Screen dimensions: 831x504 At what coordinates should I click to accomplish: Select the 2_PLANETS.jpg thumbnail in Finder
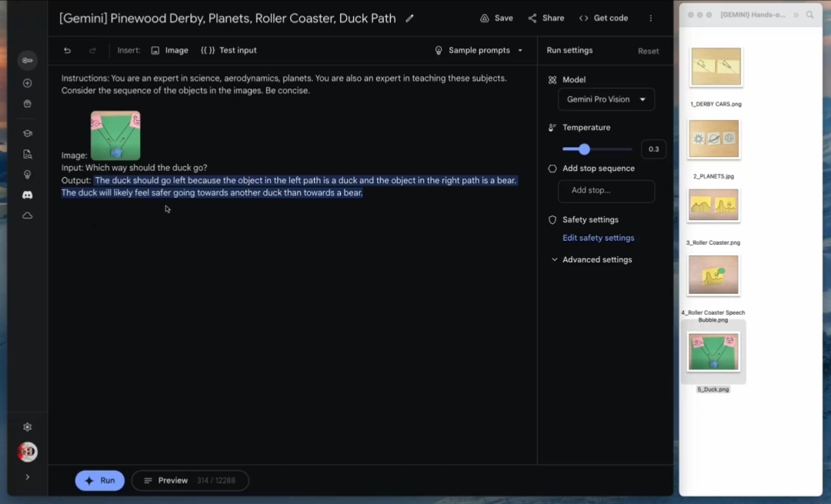pos(713,139)
